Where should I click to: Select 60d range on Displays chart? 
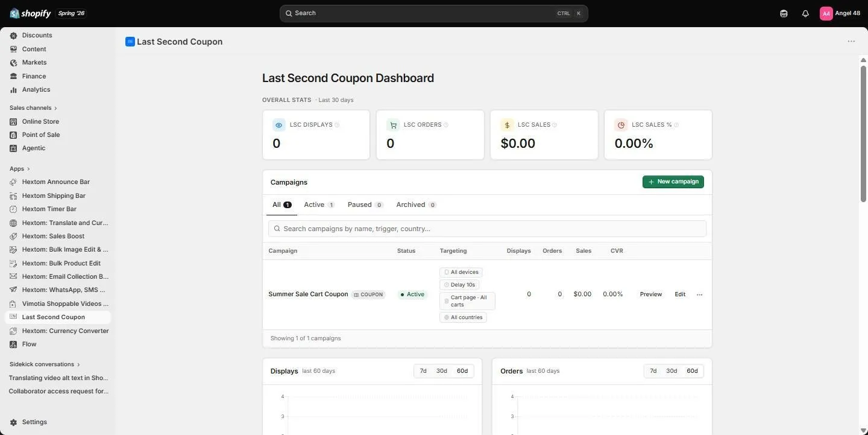462,371
